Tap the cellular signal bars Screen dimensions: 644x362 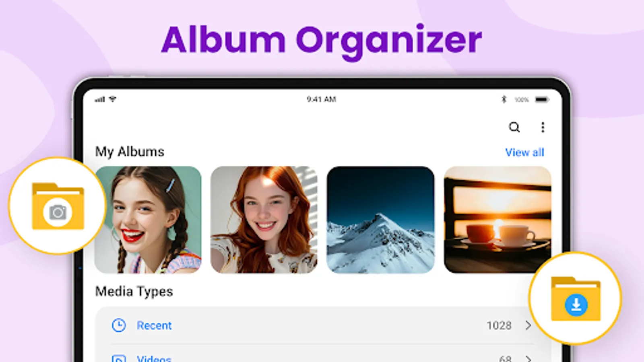pyautogui.click(x=100, y=99)
